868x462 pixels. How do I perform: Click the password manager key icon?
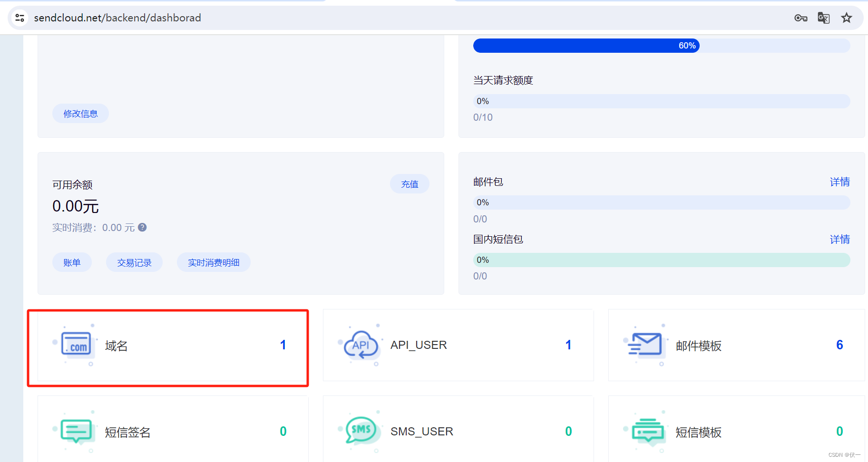click(x=800, y=18)
